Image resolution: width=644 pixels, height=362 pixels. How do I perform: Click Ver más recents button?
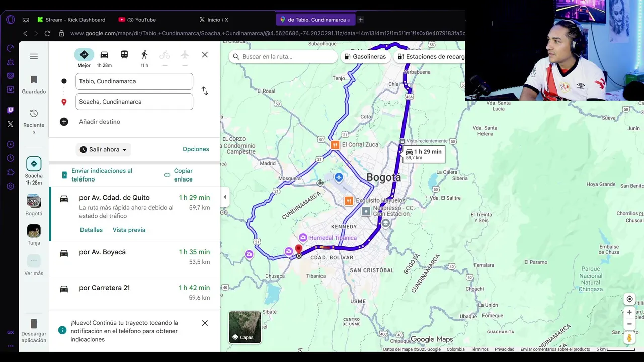pyautogui.click(x=34, y=265)
